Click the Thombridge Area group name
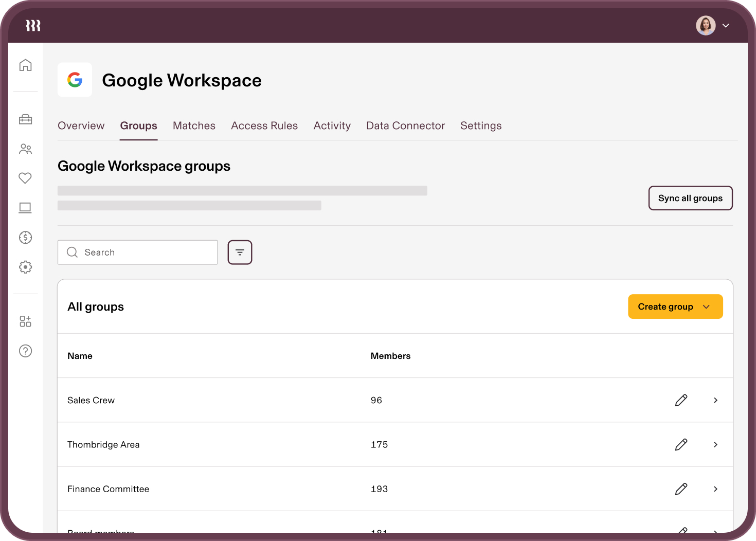This screenshot has height=541, width=756. coord(103,444)
